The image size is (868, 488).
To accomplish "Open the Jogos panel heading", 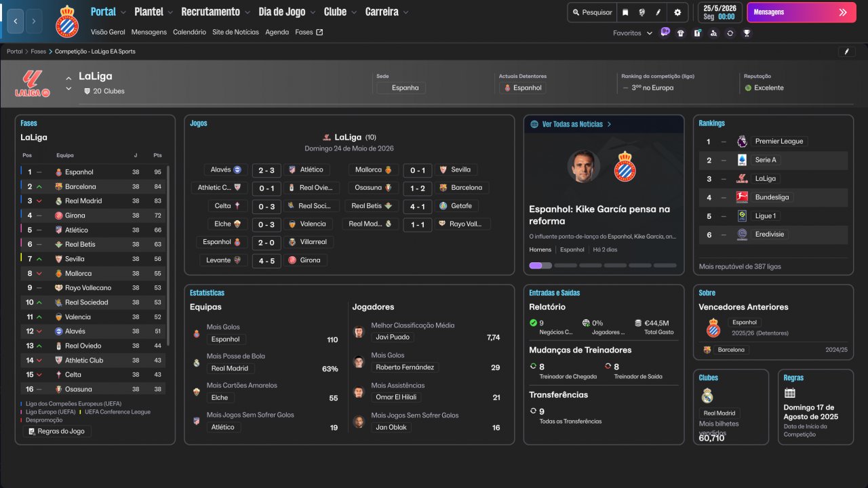I will coord(199,123).
